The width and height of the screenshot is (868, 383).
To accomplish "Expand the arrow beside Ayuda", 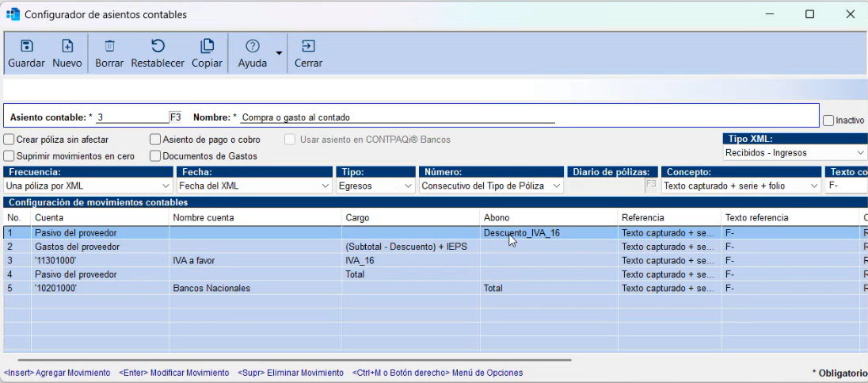I will click(x=279, y=53).
